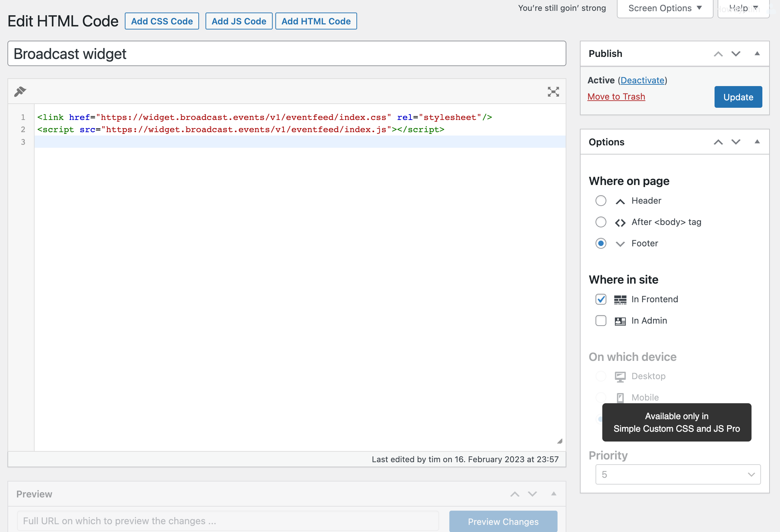Collapse the Options panel toggle

click(x=757, y=142)
